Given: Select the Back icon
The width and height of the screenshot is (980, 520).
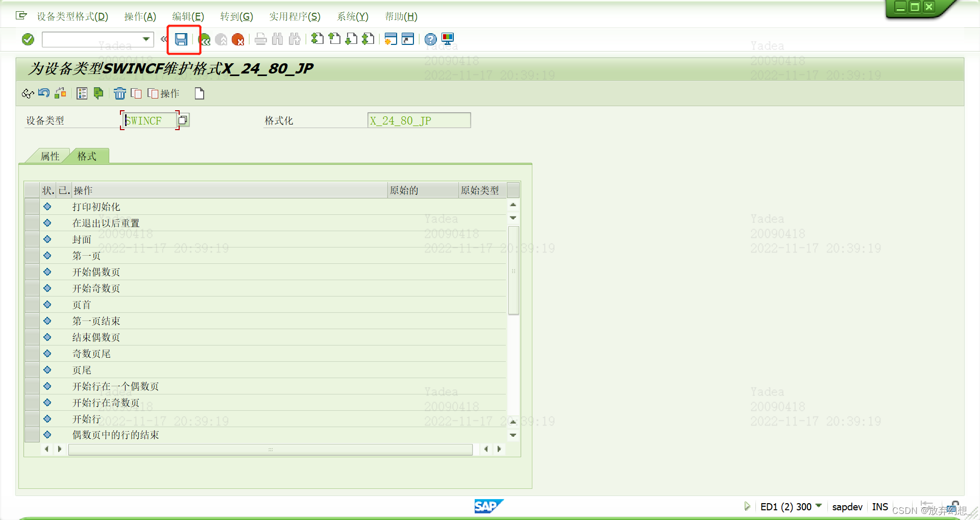Looking at the screenshot, I should [204, 39].
